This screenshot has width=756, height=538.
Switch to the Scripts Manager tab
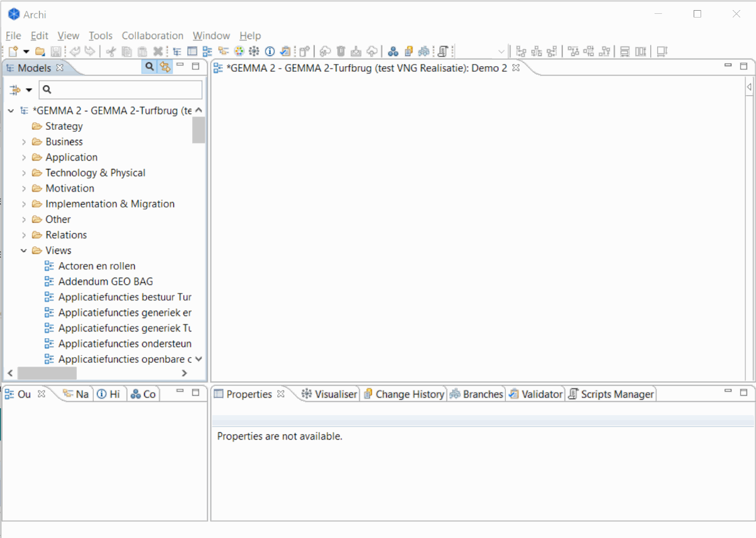(611, 394)
